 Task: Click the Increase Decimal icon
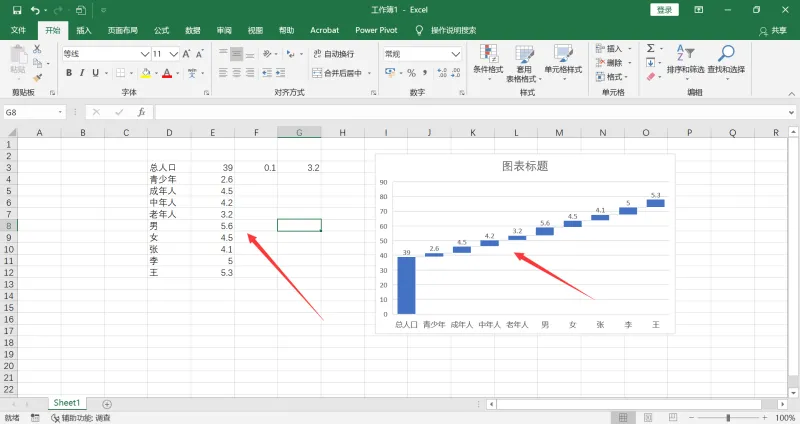click(442, 73)
